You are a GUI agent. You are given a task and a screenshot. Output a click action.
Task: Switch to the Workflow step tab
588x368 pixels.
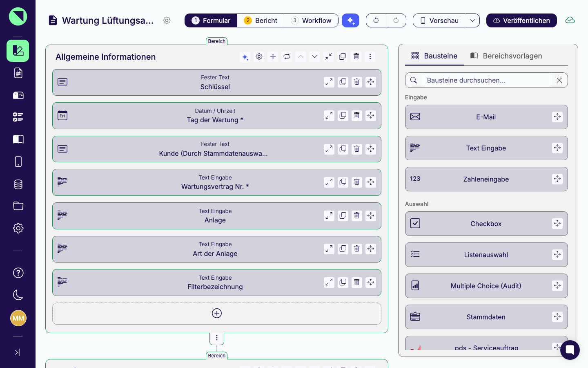(x=311, y=20)
